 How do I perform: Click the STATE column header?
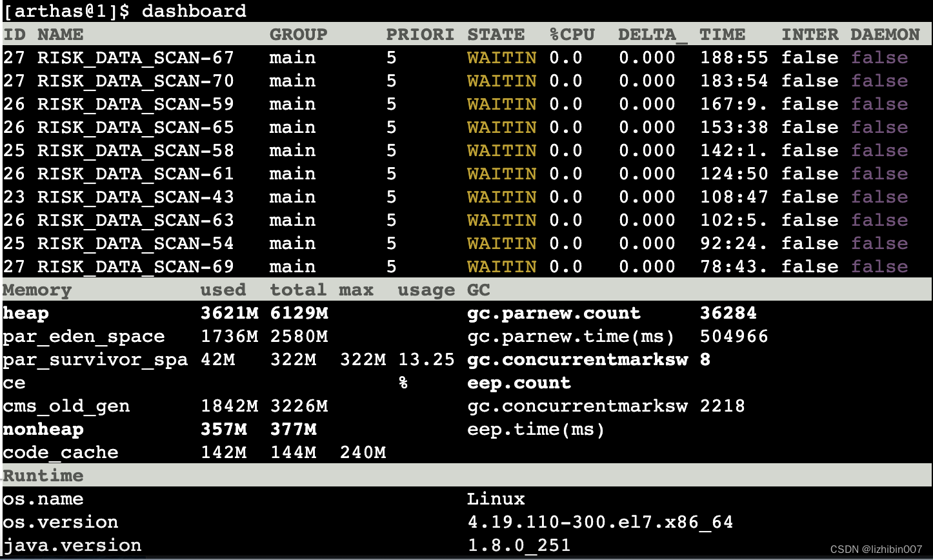tap(496, 34)
